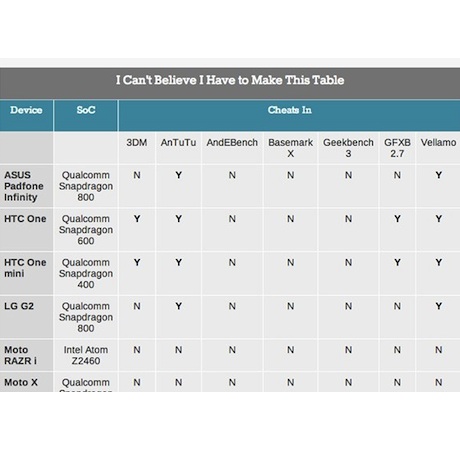Select the 3DM 'N' for ASUS Padfone Infinity
Viewport: 460px width, 450px height.
[x=137, y=175]
